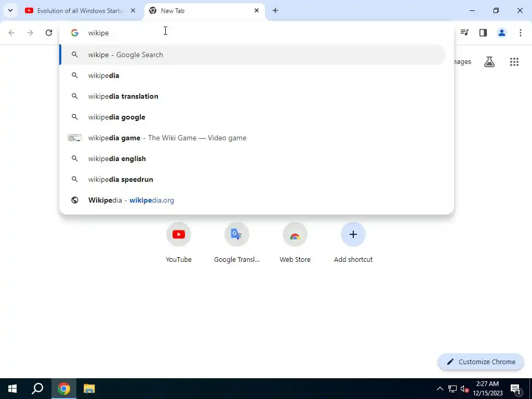Screen dimensions: 532x399
Task: Open Chrome three-dot menu
Action: (521, 33)
